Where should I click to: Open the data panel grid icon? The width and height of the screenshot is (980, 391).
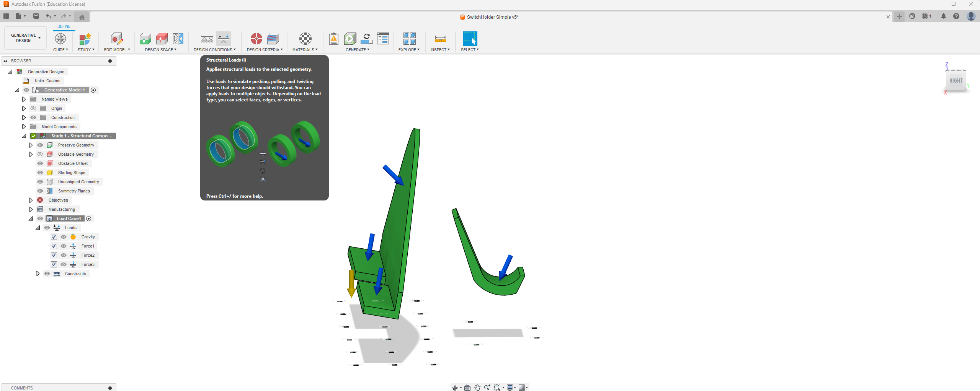[x=6, y=16]
